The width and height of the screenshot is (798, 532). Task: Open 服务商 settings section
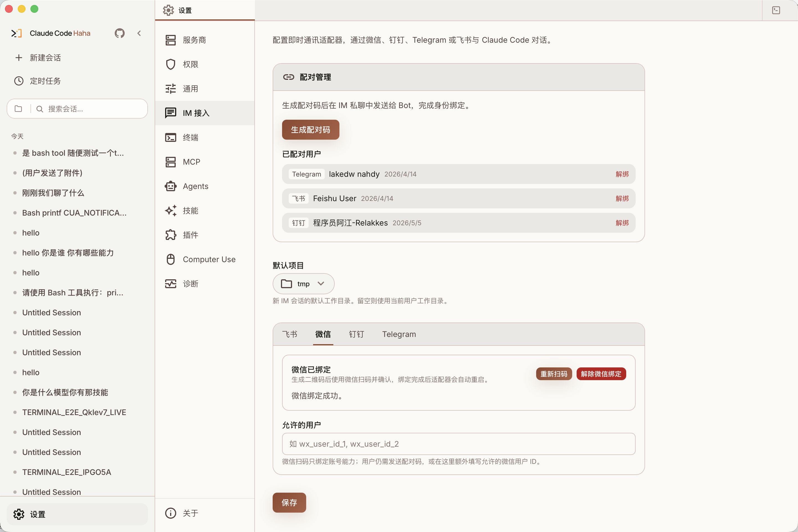pos(204,40)
